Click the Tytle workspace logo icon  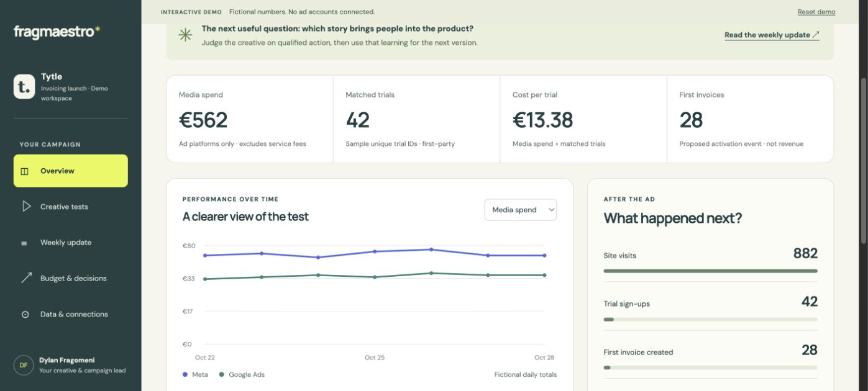pos(24,87)
